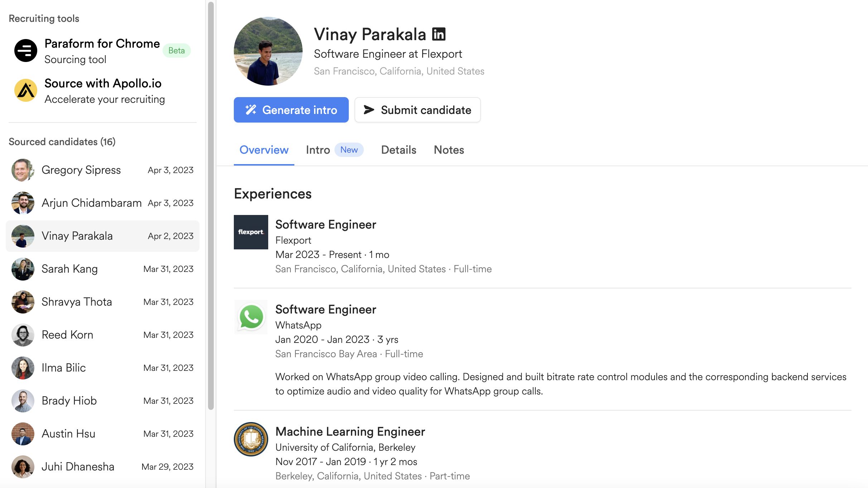Viewport: 868px width, 488px height.
Task: Select Reed Korn in candidates list
Action: pos(102,335)
